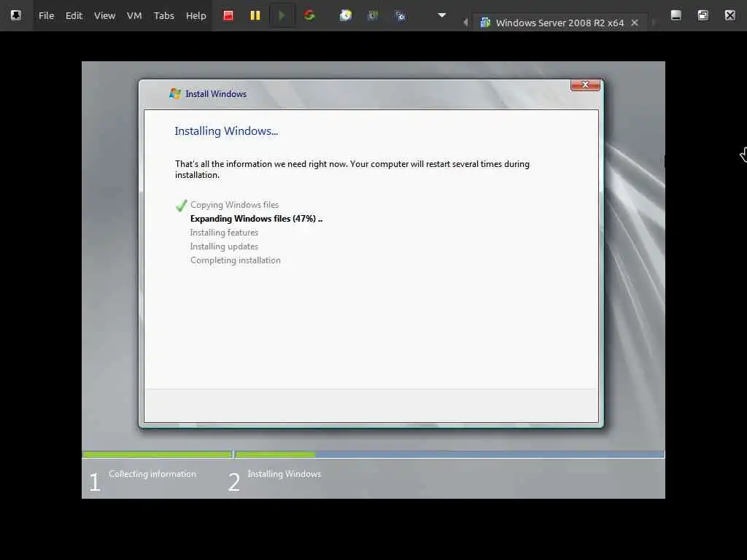Open the File menu
Viewport: 747px width, 560px height.
coord(46,16)
